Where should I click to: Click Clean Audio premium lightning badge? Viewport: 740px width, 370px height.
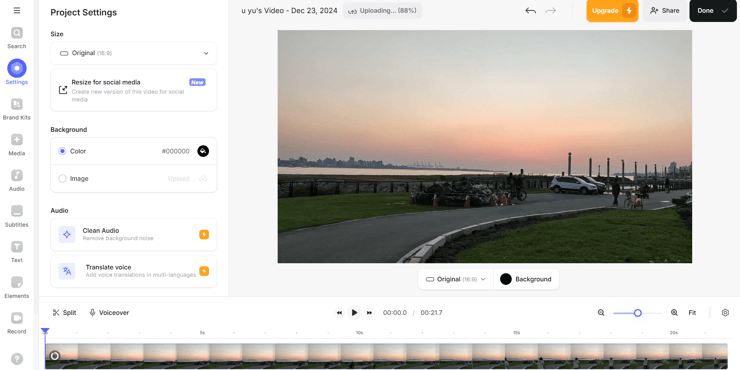coord(204,234)
